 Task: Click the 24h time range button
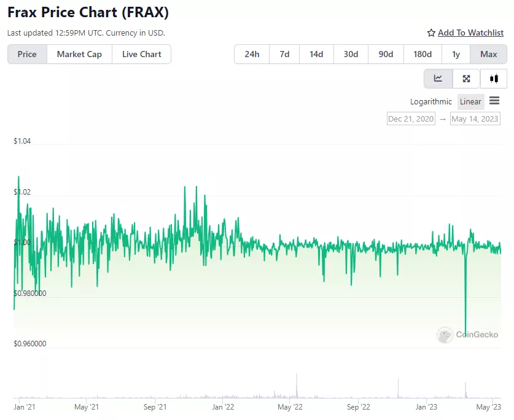click(251, 54)
